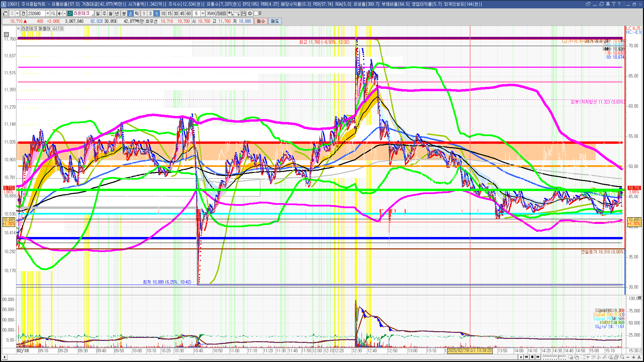Select the 60 interval tab
The image size is (644, 362).
(189, 13)
